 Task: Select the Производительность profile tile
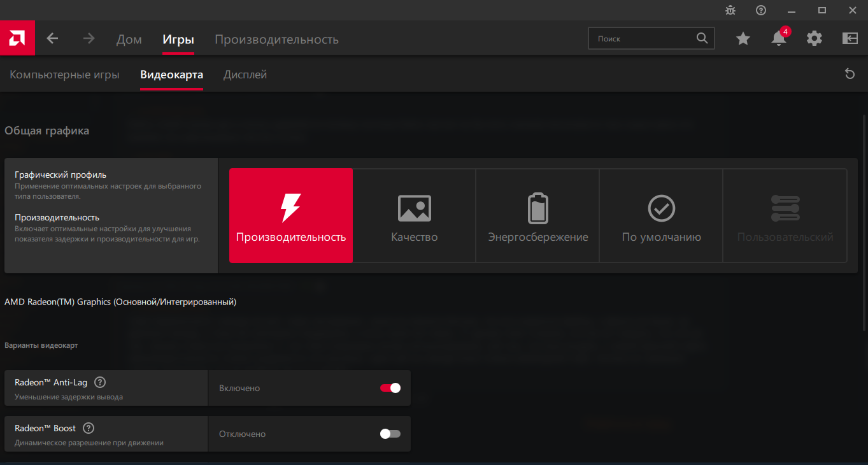click(291, 215)
